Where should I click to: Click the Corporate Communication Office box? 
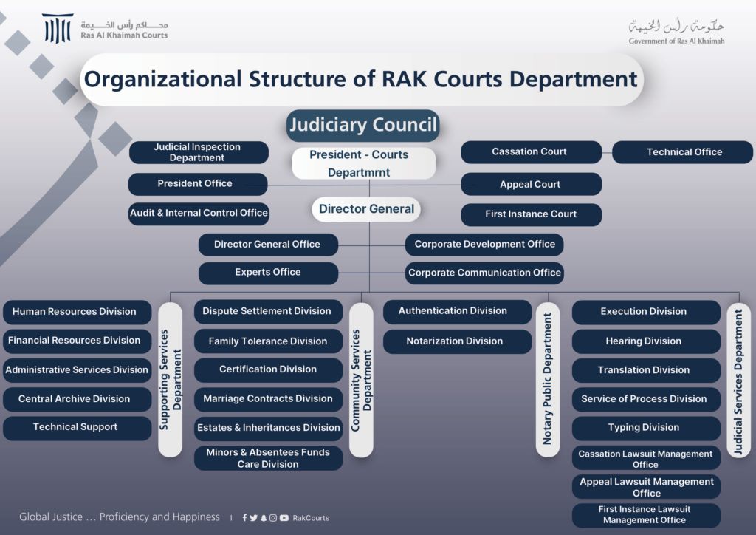click(x=484, y=273)
